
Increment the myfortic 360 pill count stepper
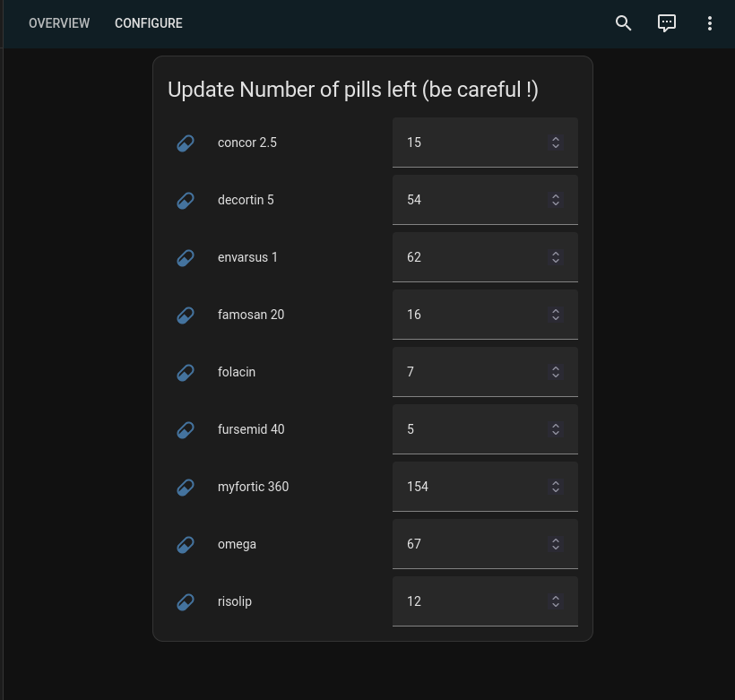pyautogui.click(x=556, y=482)
